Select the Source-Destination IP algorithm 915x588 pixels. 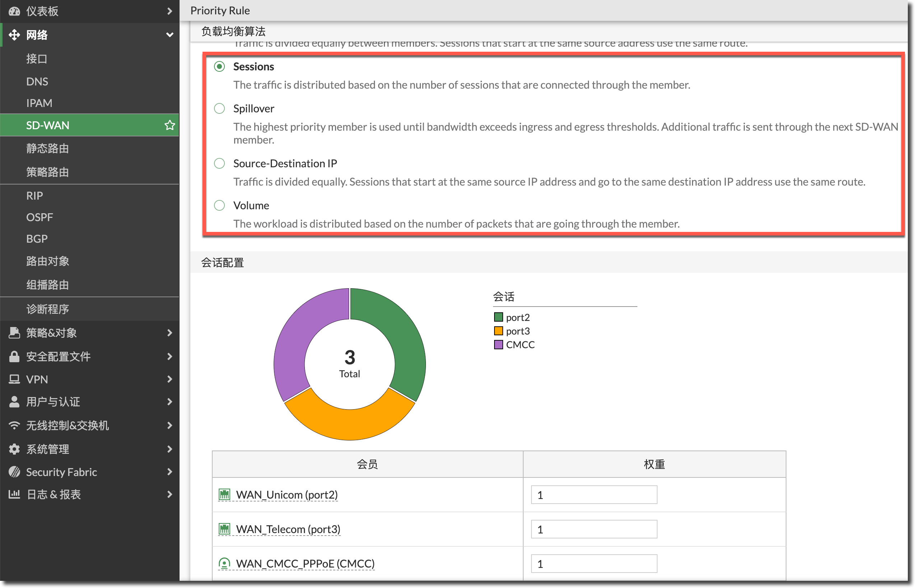pyautogui.click(x=219, y=163)
